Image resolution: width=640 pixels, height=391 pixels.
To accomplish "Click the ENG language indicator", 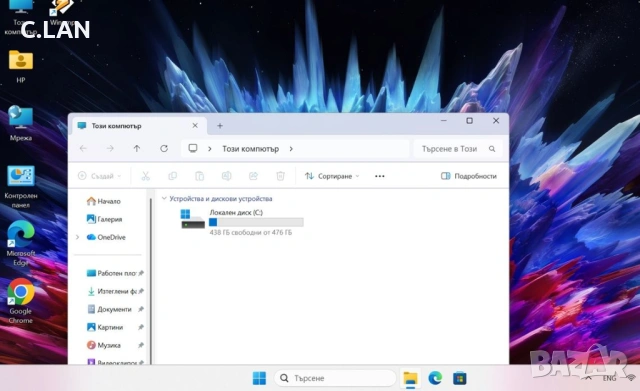I will click(609, 378).
